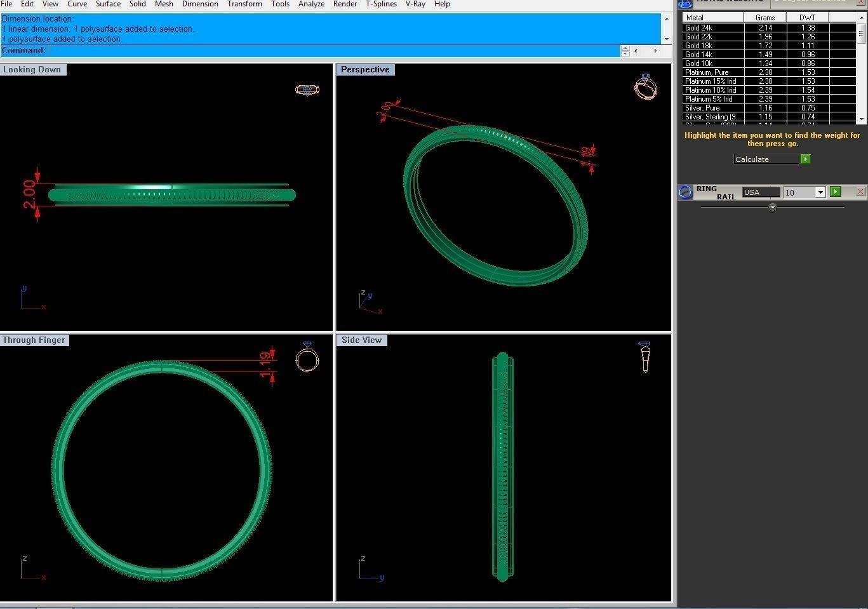Screen dimensions: 868x609
Task: Click the command history scroll-up arrow
Action: point(666,18)
